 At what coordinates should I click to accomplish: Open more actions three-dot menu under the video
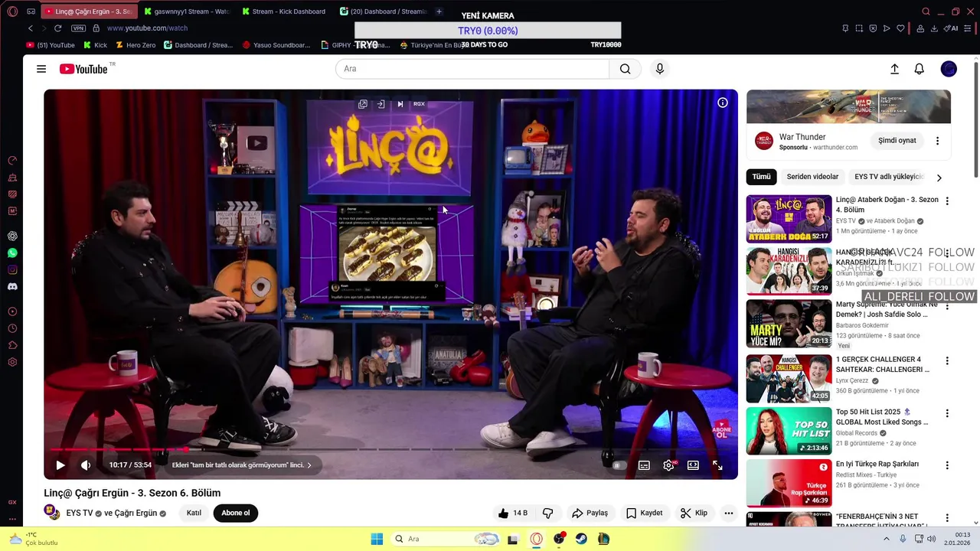pos(729,513)
